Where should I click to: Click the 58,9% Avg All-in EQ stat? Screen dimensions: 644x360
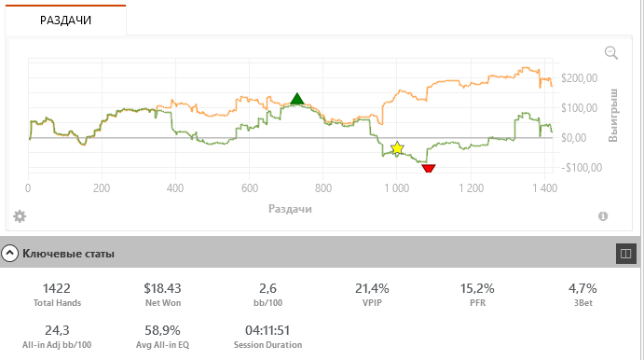point(163,337)
